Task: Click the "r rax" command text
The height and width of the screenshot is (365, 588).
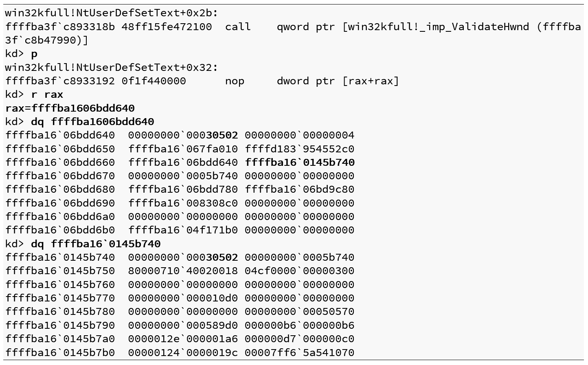Action: [47, 95]
